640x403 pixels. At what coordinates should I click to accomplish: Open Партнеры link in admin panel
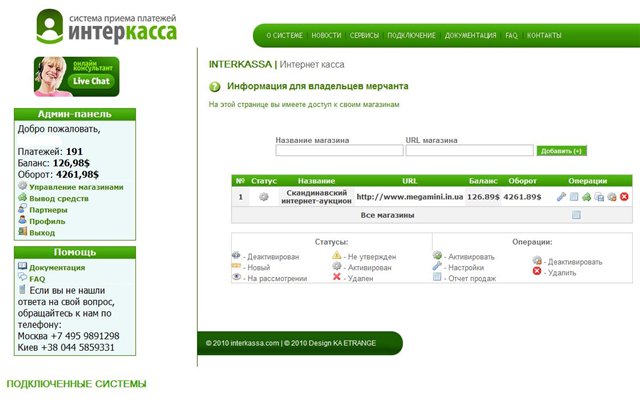(x=48, y=210)
